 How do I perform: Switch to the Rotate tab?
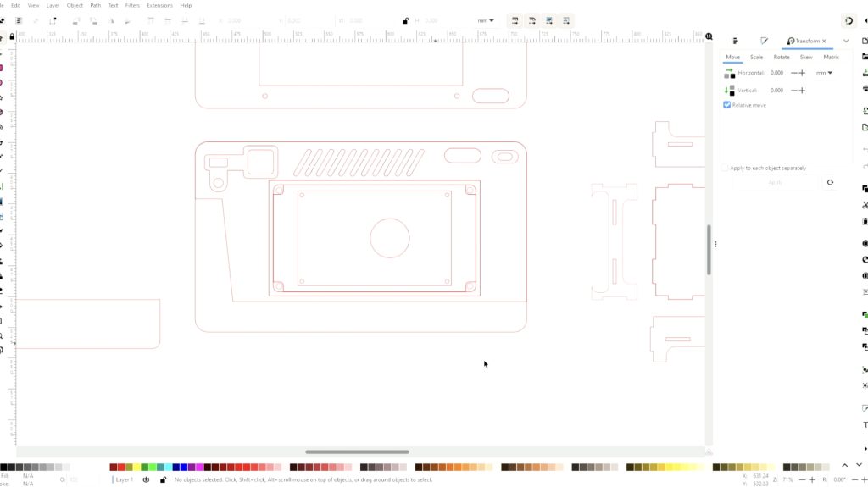click(x=781, y=57)
